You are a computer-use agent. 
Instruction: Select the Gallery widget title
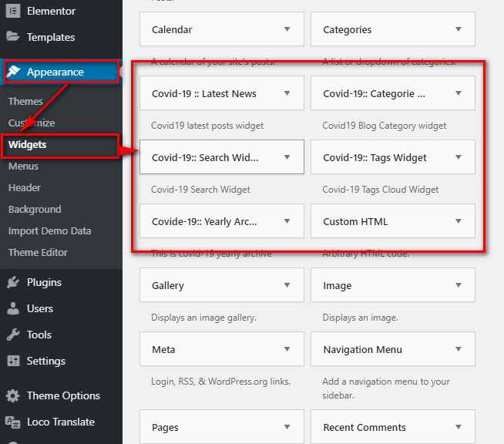click(168, 285)
